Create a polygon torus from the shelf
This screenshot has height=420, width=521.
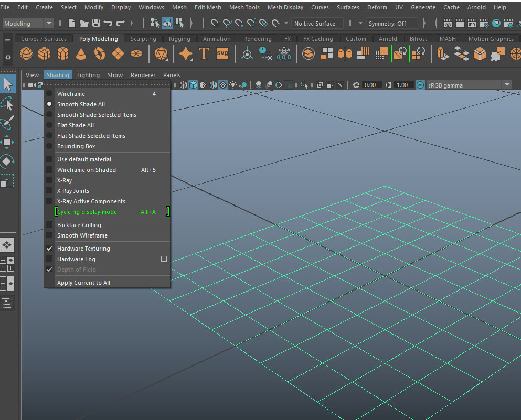coord(100,53)
